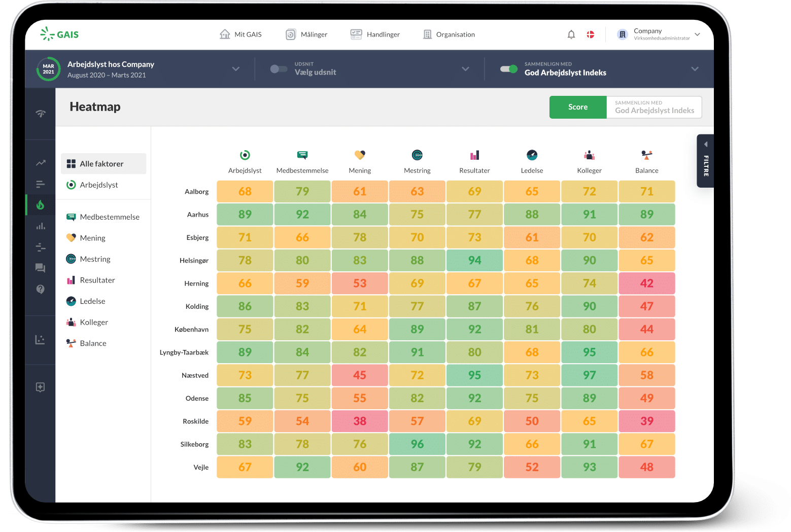Open the help question mark sidebar icon
Image resolution: width=791 pixels, height=532 pixels.
(41, 289)
